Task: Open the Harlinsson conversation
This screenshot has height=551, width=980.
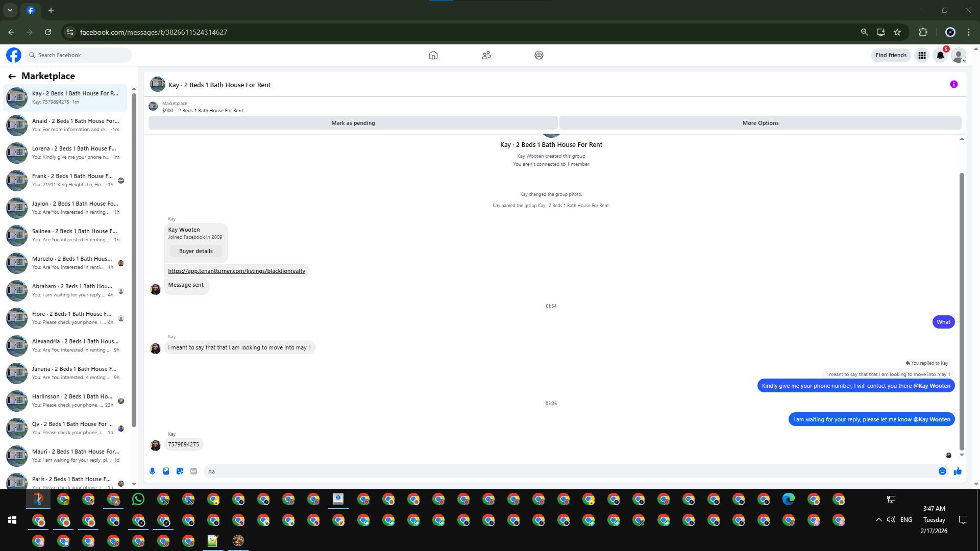Action: point(65,400)
